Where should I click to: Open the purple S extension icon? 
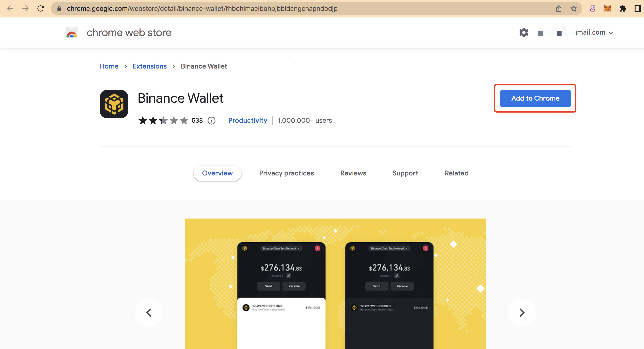click(x=592, y=8)
